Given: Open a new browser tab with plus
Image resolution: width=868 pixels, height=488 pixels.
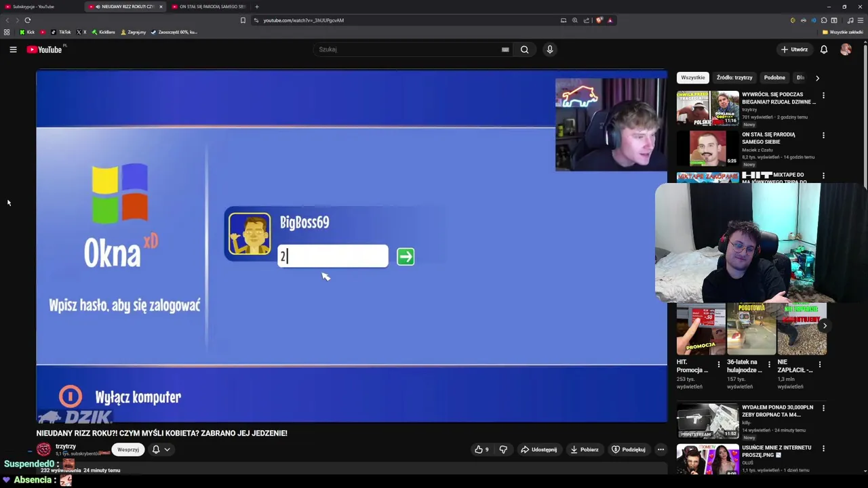Looking at the screenshot, I should 256,7.
